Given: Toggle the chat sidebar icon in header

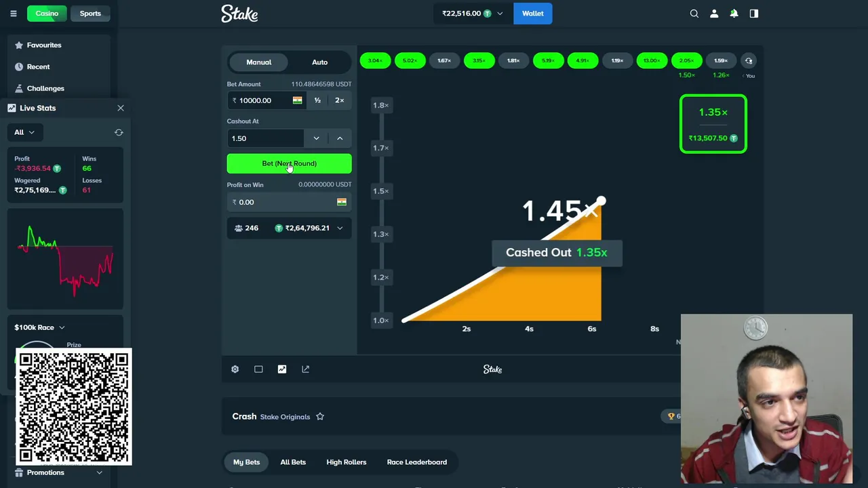Looking at the screenshot, I should (x=754, y=14).
